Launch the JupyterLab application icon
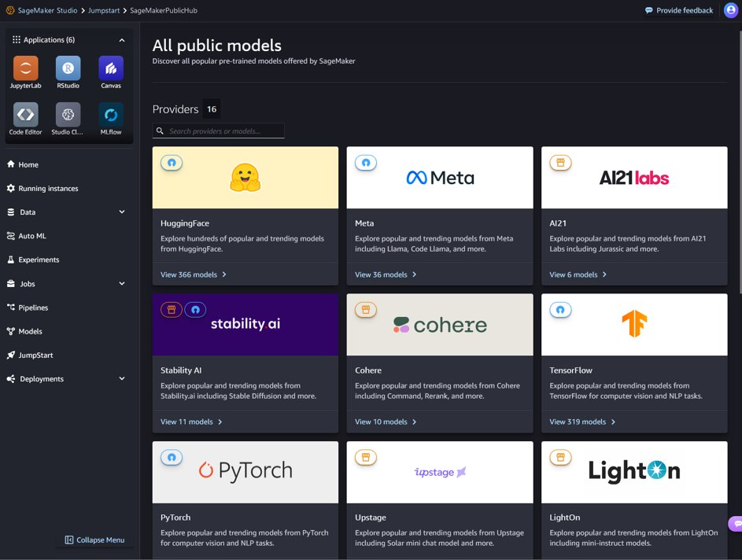Viewport: 742px width, 560px height. pyautogui.click(x=25, y=68)
